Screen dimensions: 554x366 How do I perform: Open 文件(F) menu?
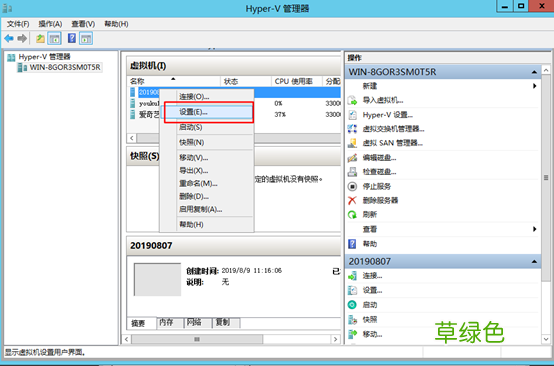pyautogui.click(x=18, y=24)
